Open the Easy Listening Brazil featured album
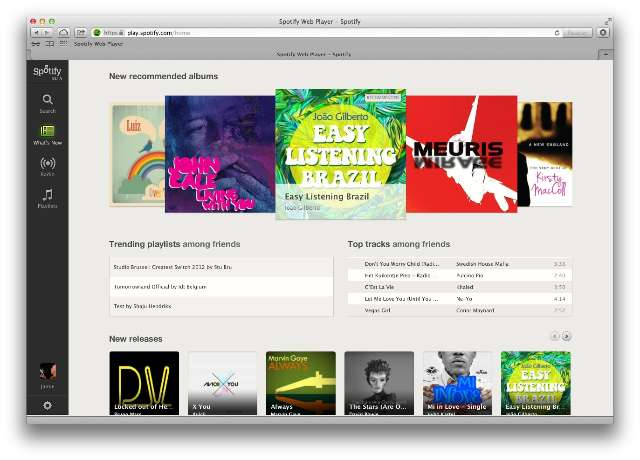This screenshot has width=640, height=460. coord(340,154)
